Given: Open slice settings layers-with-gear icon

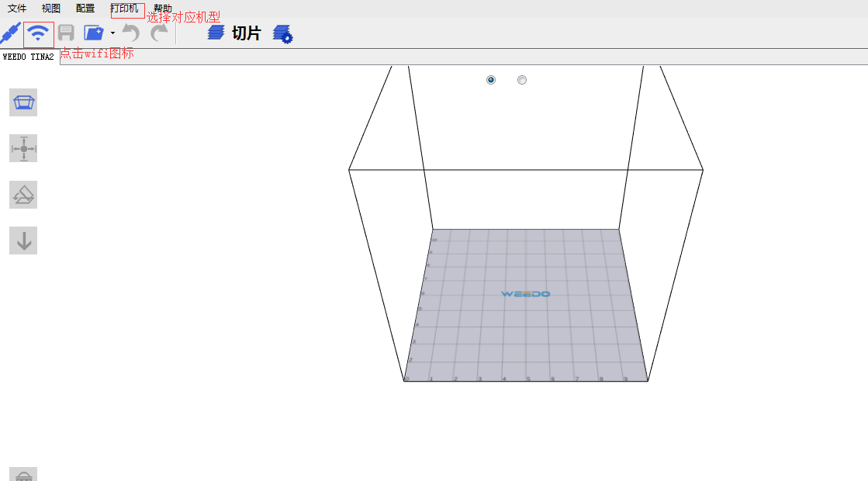Looking at the screenshot, I should point(282,34).
